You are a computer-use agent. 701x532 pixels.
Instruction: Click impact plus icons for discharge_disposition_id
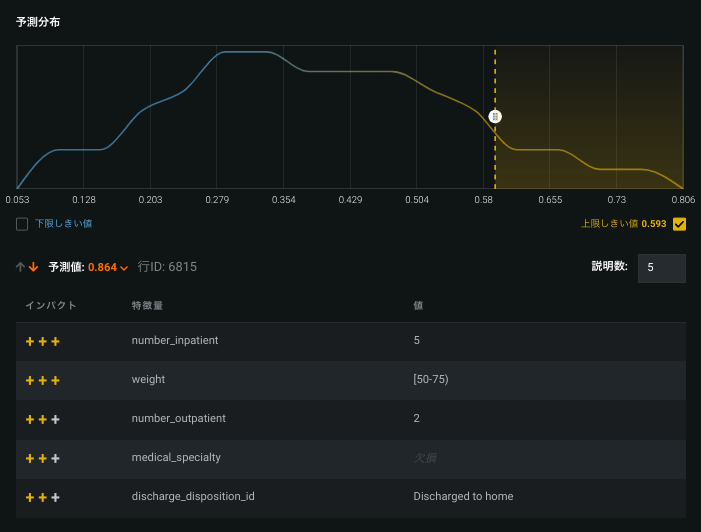pyautogui.click(x=42, y=497)
